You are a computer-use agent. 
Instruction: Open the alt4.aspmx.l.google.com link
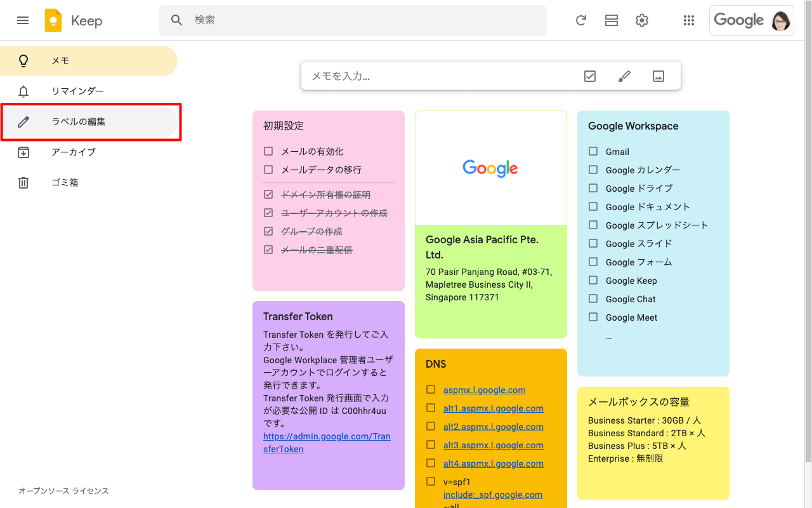coord(494,464)
